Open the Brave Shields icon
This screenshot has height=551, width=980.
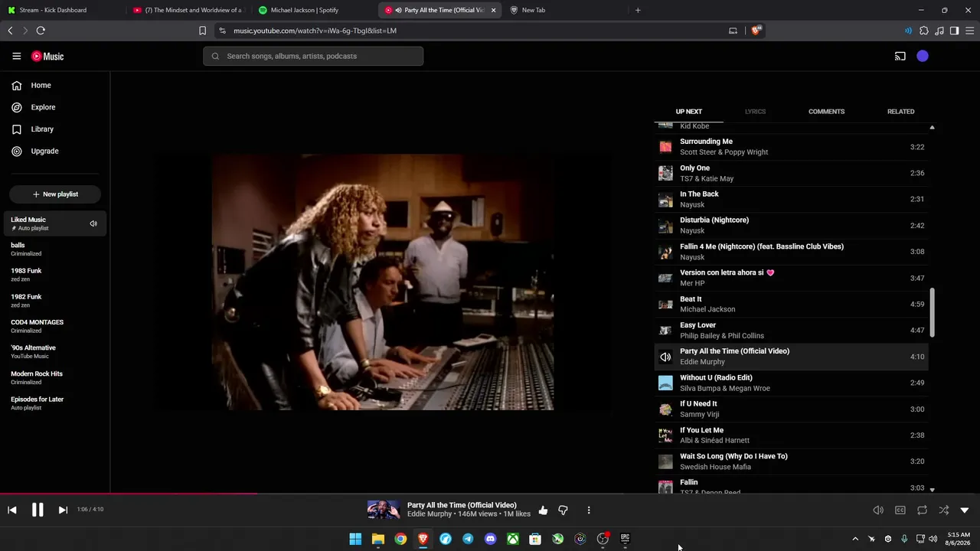click(x=756, y=31)
